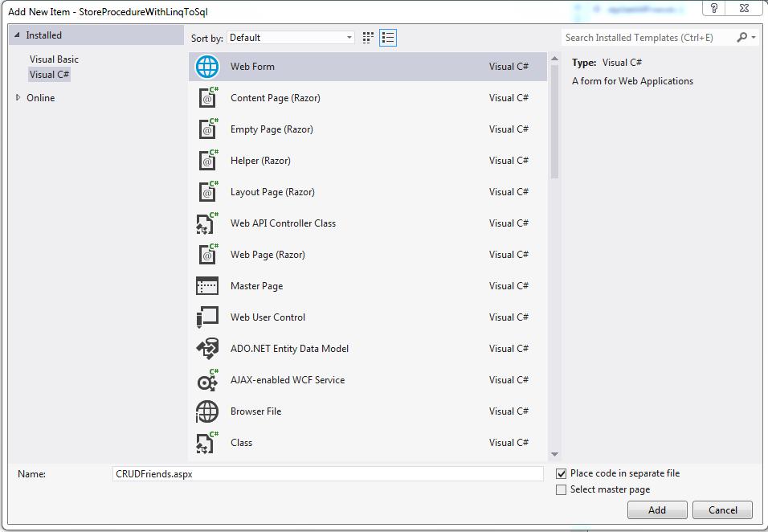Select the Helper (Razor) label
Image resolution: width=768 pixels, height=532 pixels.
(260, 161)
